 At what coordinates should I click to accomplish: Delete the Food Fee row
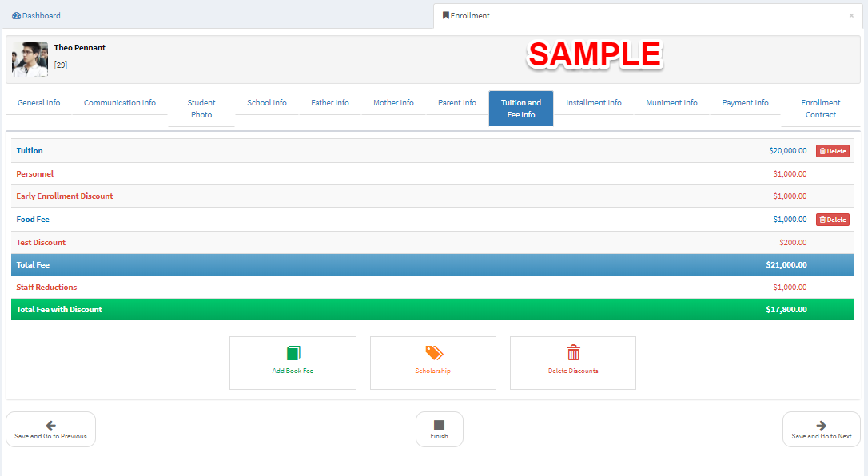(832, 220)
